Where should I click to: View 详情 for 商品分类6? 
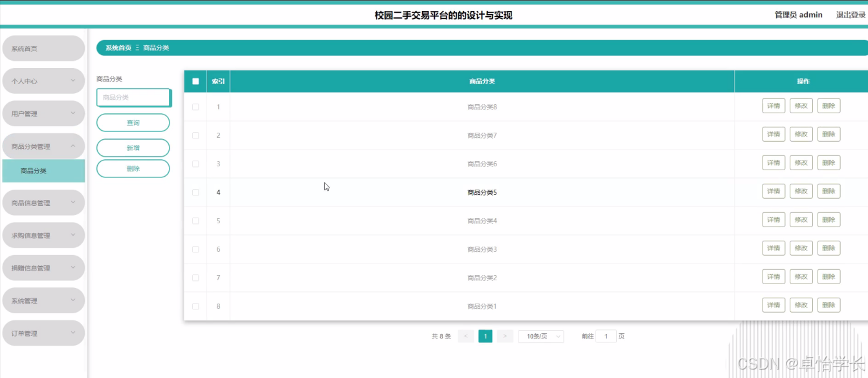[x=773, y=163]
